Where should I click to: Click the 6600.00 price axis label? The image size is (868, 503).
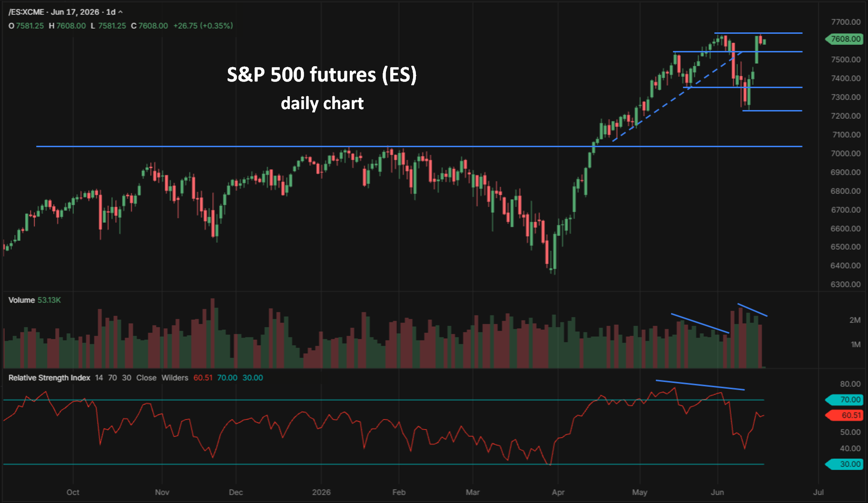[x=846, y=229]
